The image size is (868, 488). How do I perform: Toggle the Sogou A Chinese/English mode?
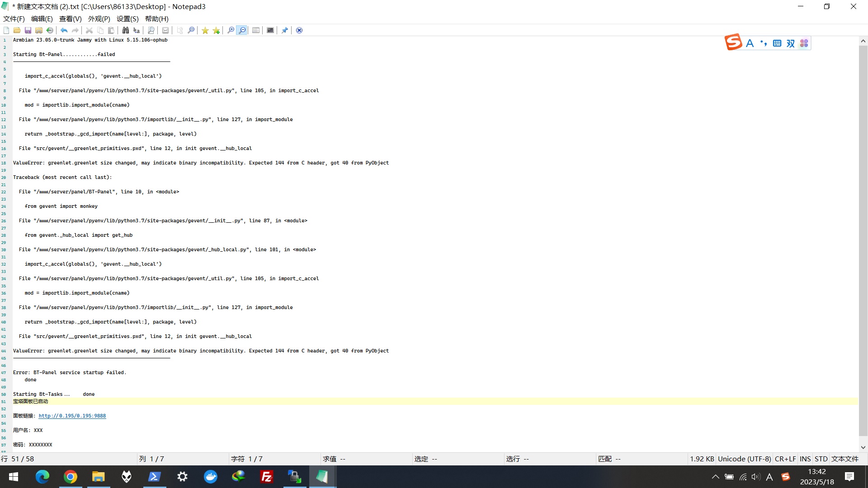pyautogui.click(x=750, y=43)
